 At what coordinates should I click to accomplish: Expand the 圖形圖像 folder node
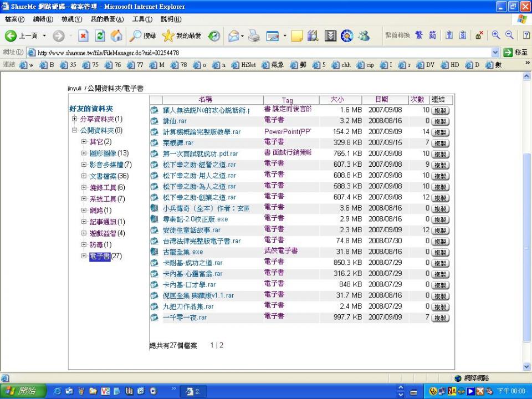84,153
